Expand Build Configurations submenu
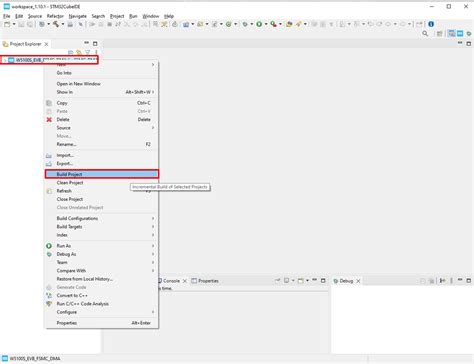The height and width of the screenshot is (364, 474). [x=102, y=218]
